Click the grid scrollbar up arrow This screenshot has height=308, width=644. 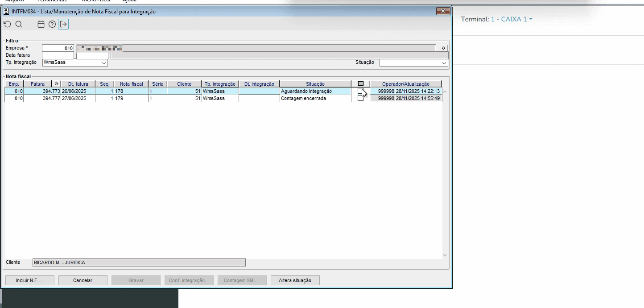[445, 91]
